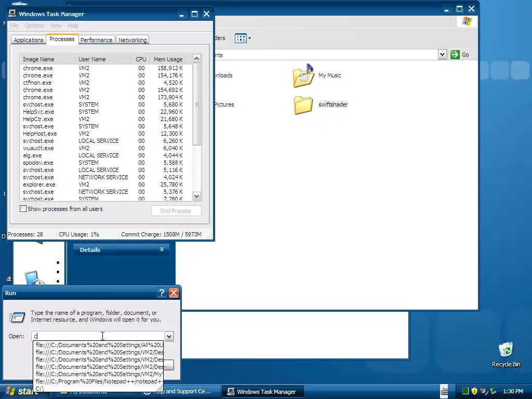Expand the Details panel chevron
Viewport: 532px width, 399px height.
[x=162, y=249]
